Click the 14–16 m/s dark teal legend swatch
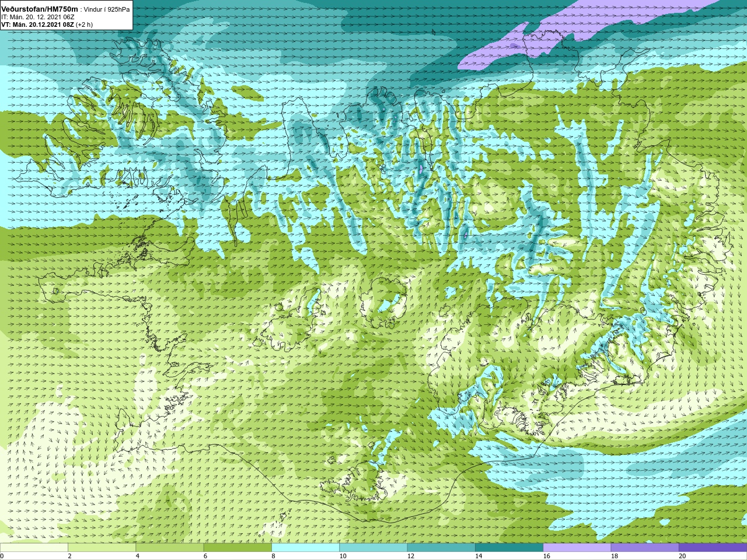747x560 pixels. click(509, 548)
